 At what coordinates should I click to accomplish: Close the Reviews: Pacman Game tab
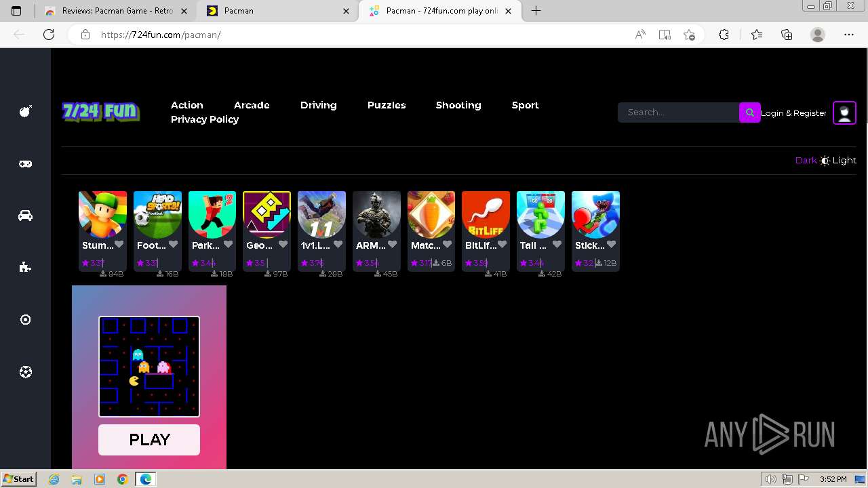point(184,11)
